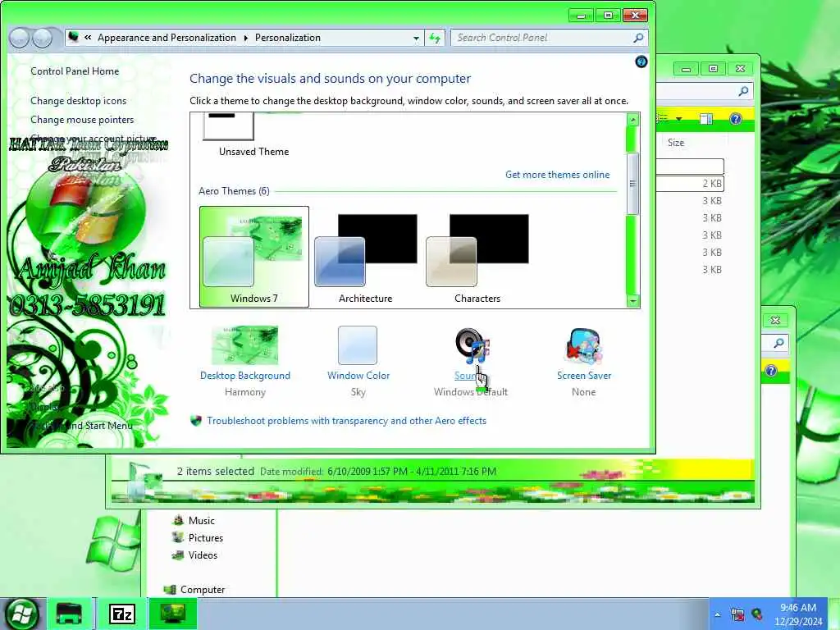Select the Architecture theme
840x630 pixels.
tap(365, 257)
